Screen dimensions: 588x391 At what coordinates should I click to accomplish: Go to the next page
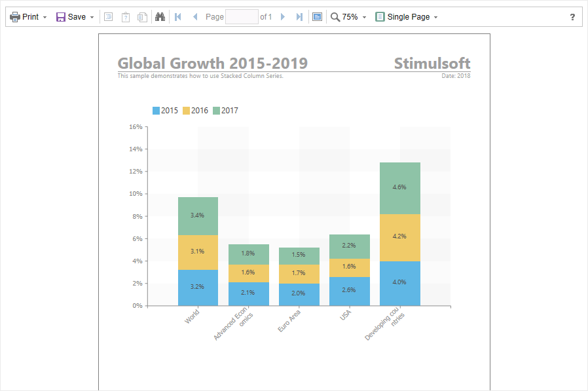(x=283, y=17)
